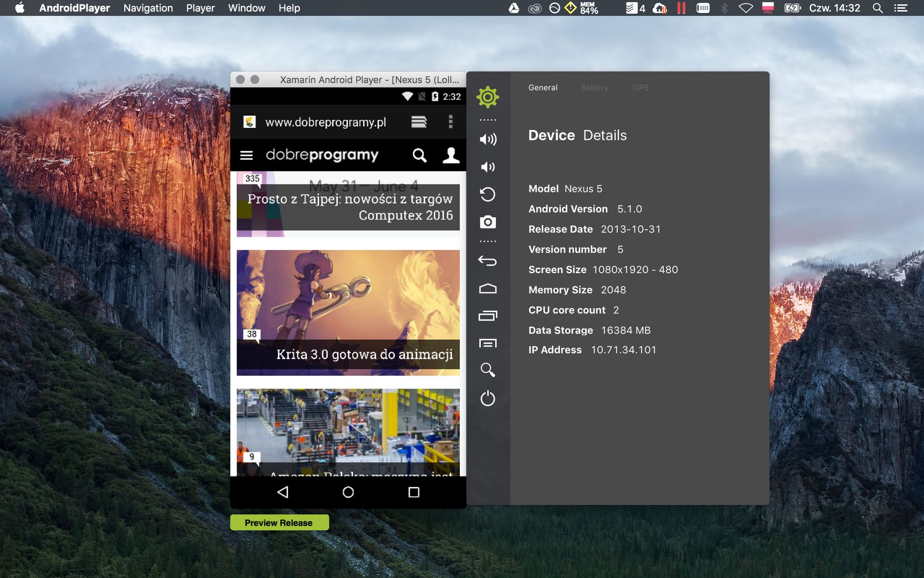Image resolution: width=924 pixels, height=578 pixels.
Task: Open the settings gear in the sidebar
Action: [x=488, y=97]
